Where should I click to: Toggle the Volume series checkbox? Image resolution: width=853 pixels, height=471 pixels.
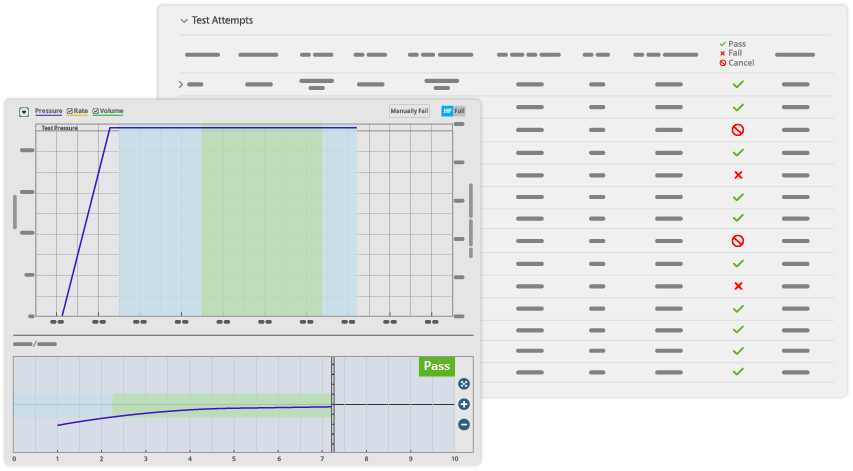coord(95,111)
